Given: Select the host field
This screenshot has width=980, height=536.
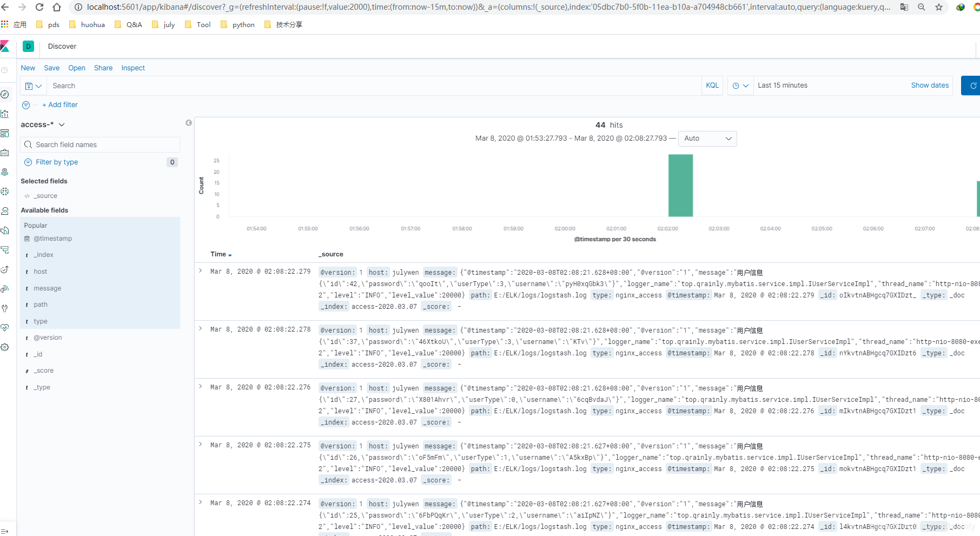Looking at the screenshot, I should [x=41, y=272].
